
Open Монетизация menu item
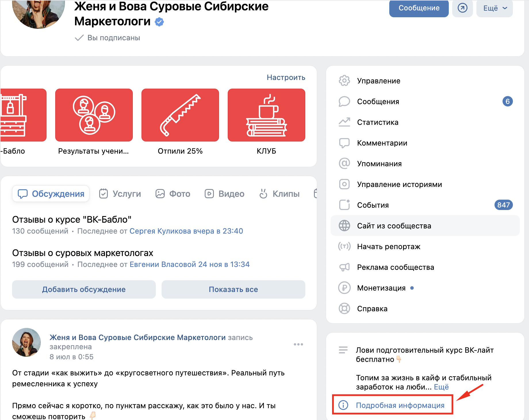point(425,288)
